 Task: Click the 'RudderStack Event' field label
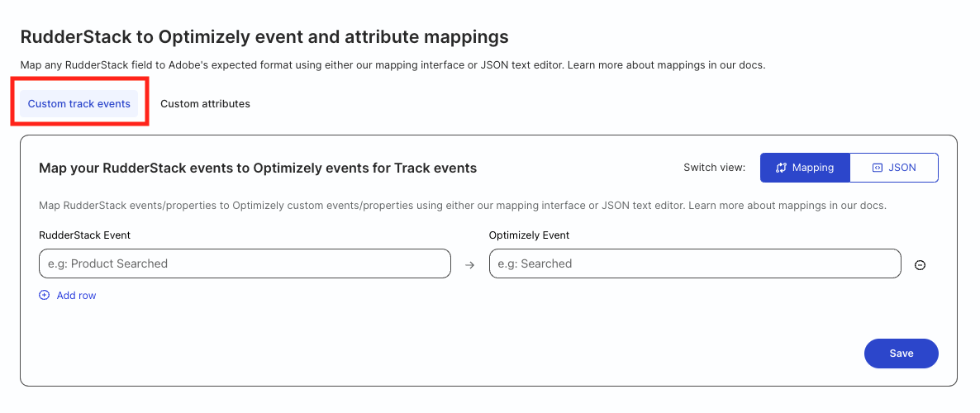click(84, 235)
